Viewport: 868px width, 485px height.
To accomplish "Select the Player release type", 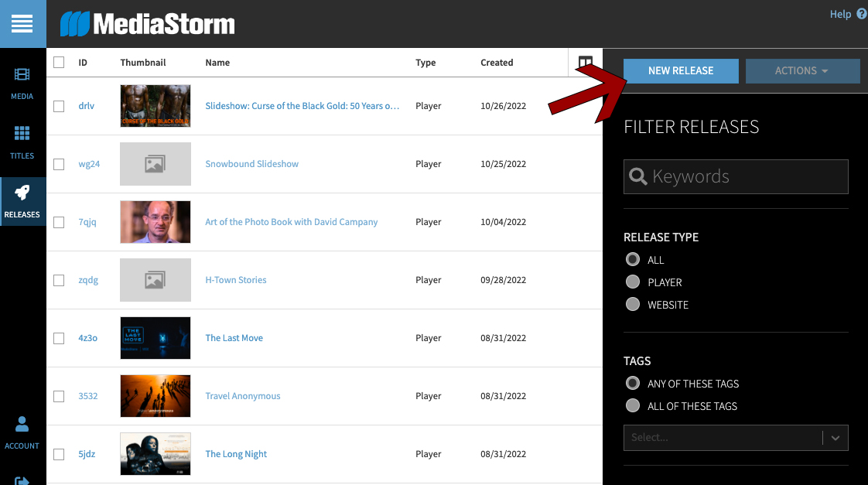I will pyautogui.click(x=633, y=282).
